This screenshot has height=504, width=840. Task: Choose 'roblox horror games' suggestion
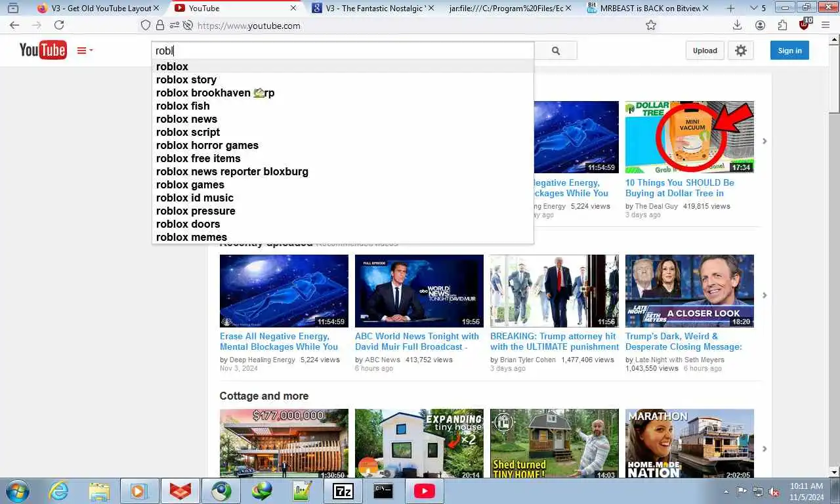coord(343,145)
